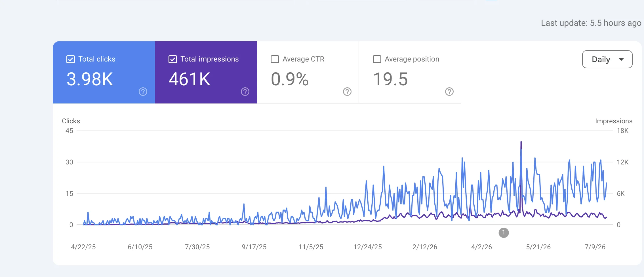Click the 5/21/26 date label
Screen dimensions: 644x277
(x=538, y=247)
